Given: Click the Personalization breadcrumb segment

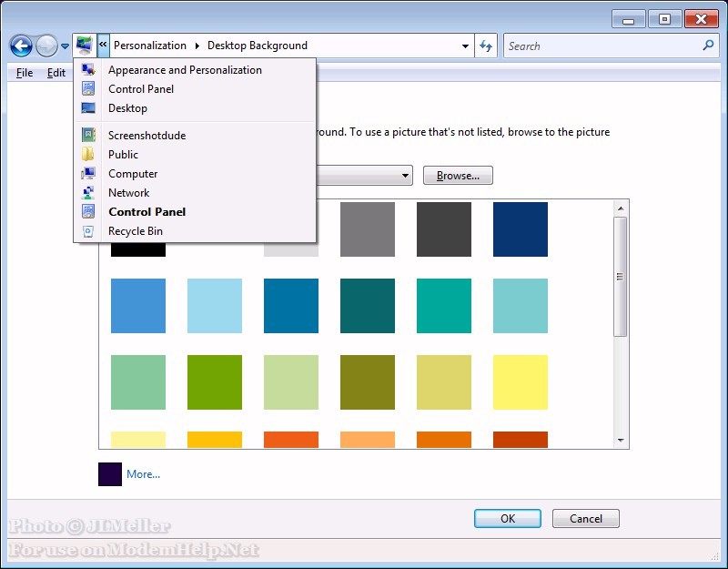Looking at the screenshot, I should (x=150, y=46).
